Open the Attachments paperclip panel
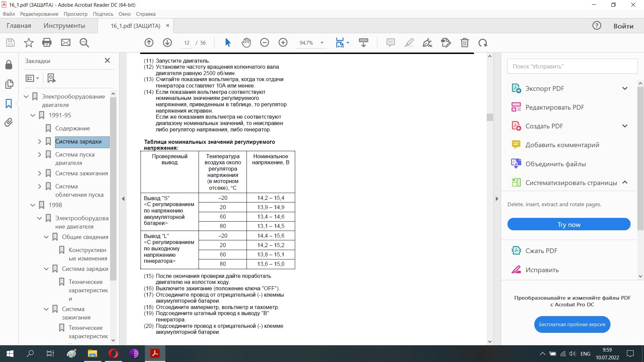 9,122
